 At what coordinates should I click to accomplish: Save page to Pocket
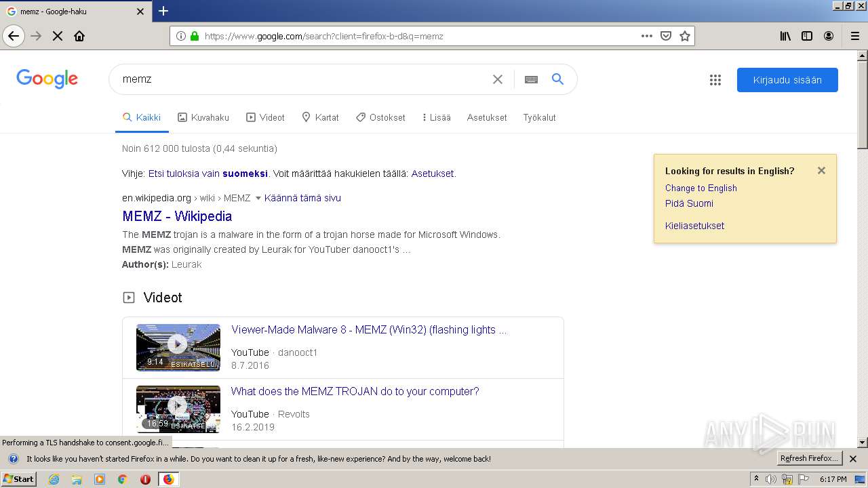coord(666,36)
